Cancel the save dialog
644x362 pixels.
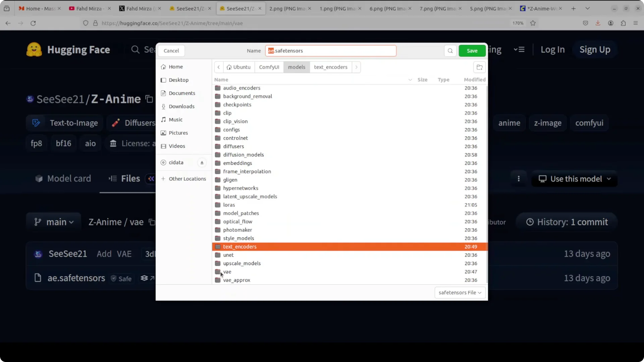171,51
